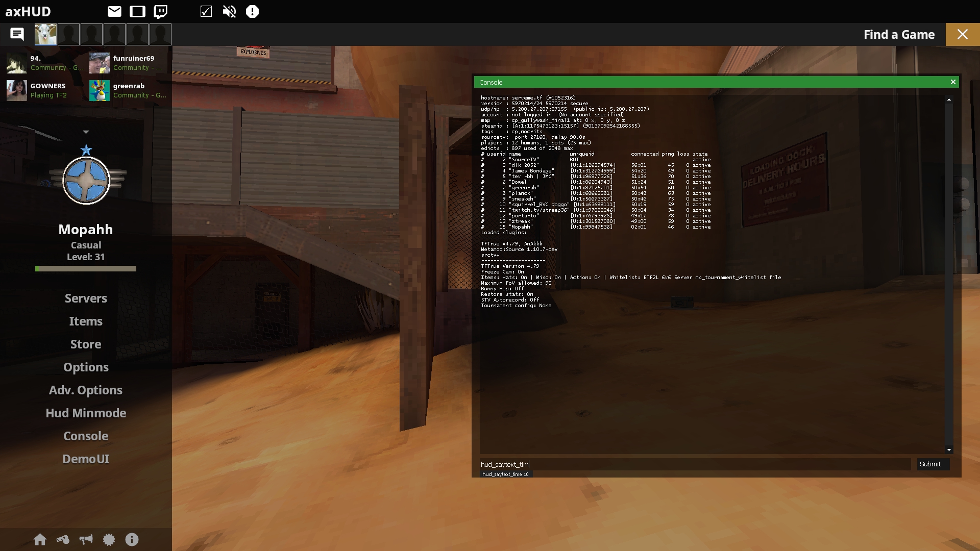Click the Level 31 experience progress bar
This screenshot has height=551, width=980.
pos(86,268)
